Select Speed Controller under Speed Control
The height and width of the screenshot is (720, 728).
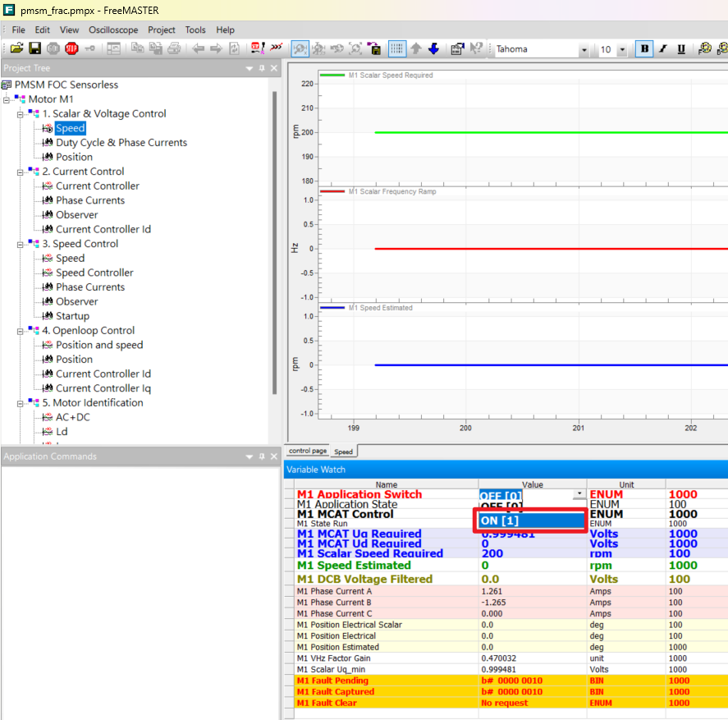click(94, 273)
